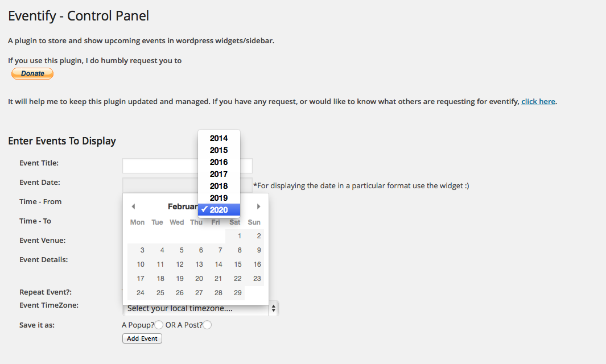The image size is (606, 364).
Task: Select checked year 2020 option
Action: (219, 210)
